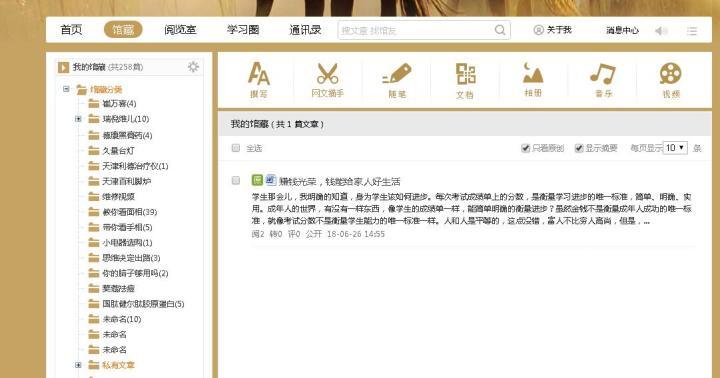Expand the 私有文章 folder node
The width and height of the screenshot is (720, 378).
click(x=78, y=365)
